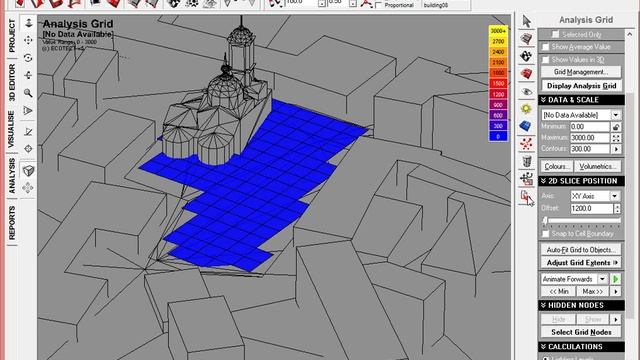
Task: Toggle the perspective cube view icon
Action: coord(28,170)
